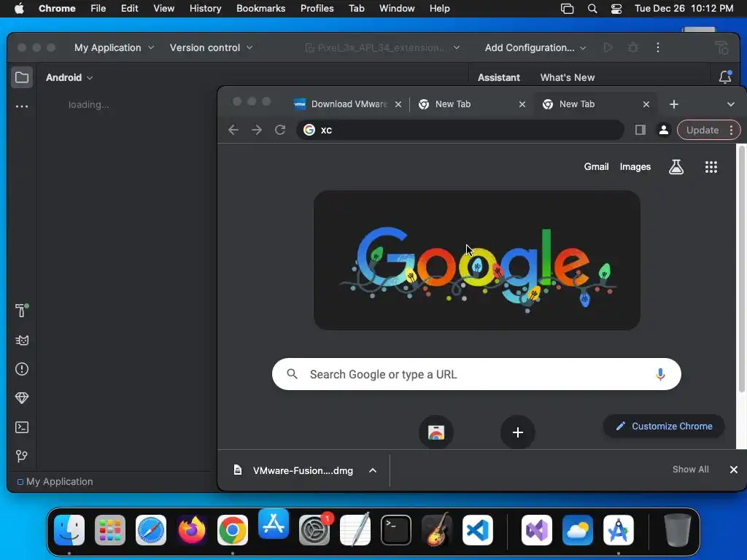747x560 pixels.
Task: Click the Debug bug icon in Android Studio
Action: 632,47
